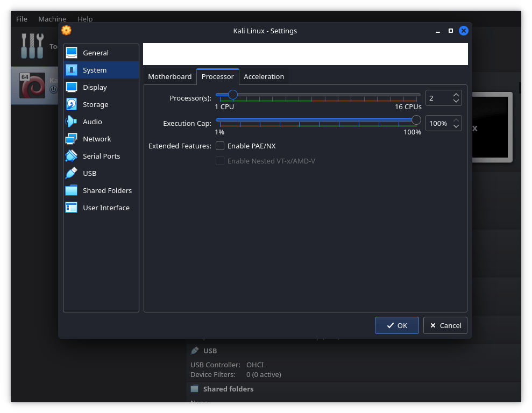Select the Audio speaker icon
This screenshot has height=413, width=532.
coord(72,122)
